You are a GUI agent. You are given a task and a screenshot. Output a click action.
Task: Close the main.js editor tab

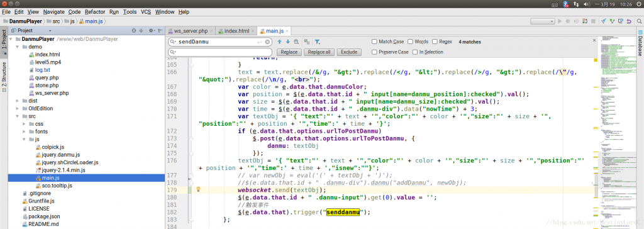coord(287,31)
